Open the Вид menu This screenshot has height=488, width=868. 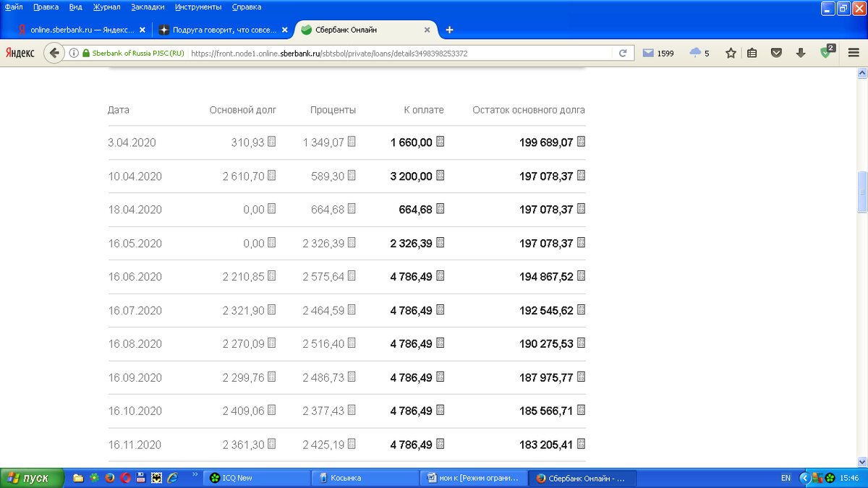coord(75,7)
